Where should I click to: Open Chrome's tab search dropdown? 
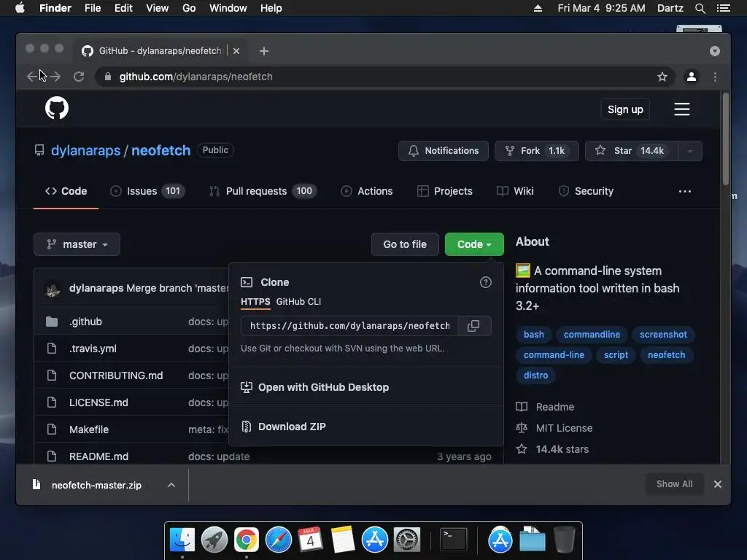[715, 51]
